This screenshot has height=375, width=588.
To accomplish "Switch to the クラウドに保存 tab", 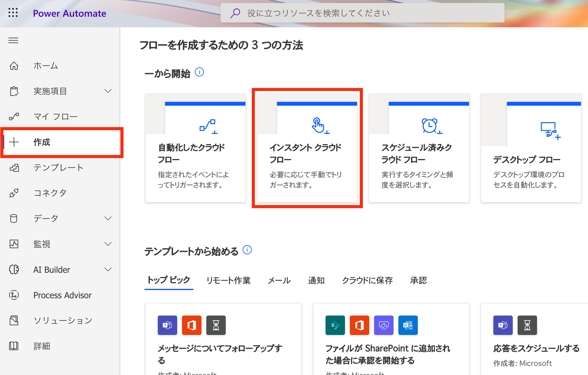I will coord(367,280).
